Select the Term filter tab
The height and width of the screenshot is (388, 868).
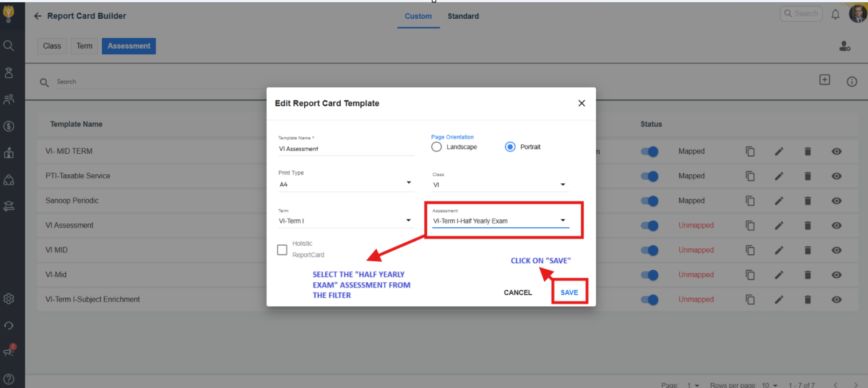[x=84, y=46]
